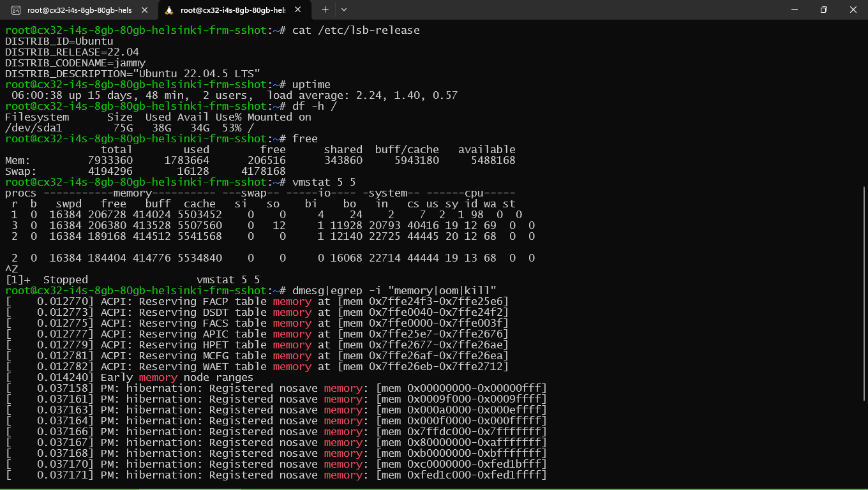Click the command prompt icon on first tab
Viewport: 868px width, 490px height.
click(x=15, y=10)
